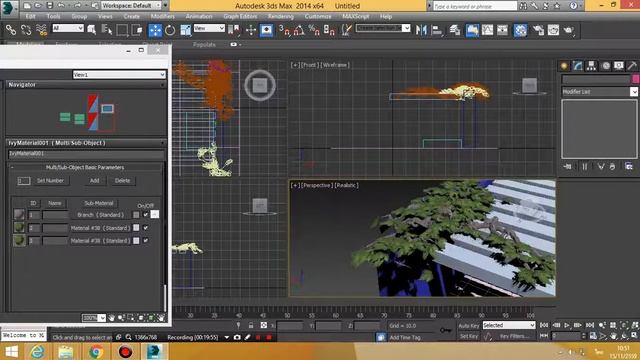The height and width of the screenshot is (360, 640).
Task: Open the Layer Manager icon
Action: tap(455, 30)
